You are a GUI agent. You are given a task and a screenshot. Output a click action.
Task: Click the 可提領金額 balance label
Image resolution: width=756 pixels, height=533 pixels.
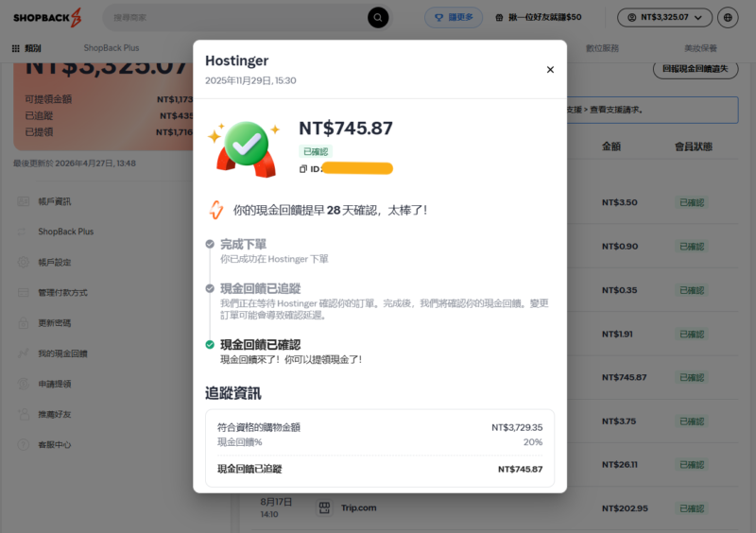pos(48,99)
